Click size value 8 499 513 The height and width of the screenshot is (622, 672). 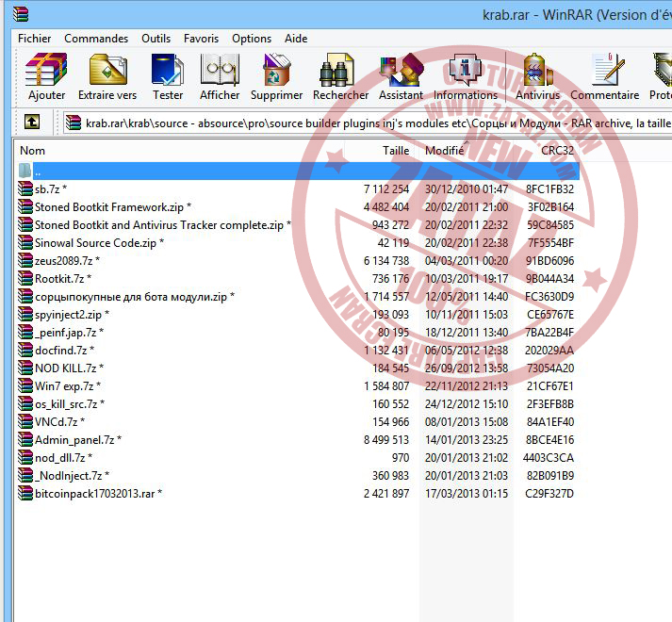click(x=386, y=440)
